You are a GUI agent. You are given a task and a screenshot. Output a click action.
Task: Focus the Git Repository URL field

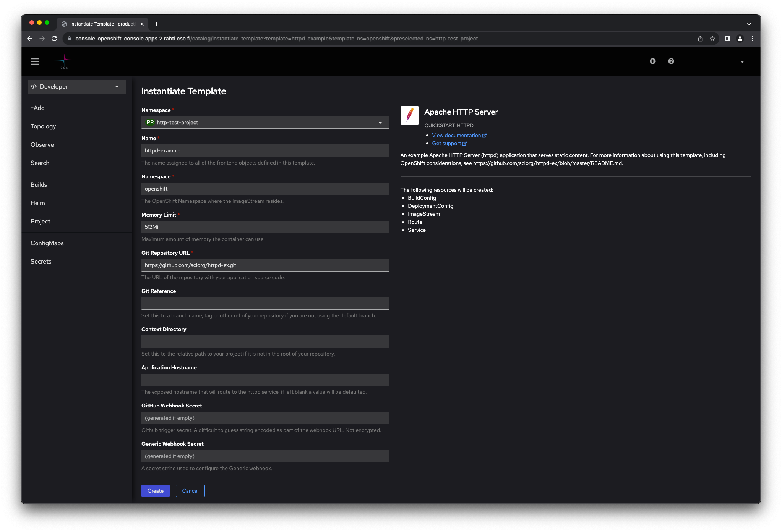coord(265,265)
